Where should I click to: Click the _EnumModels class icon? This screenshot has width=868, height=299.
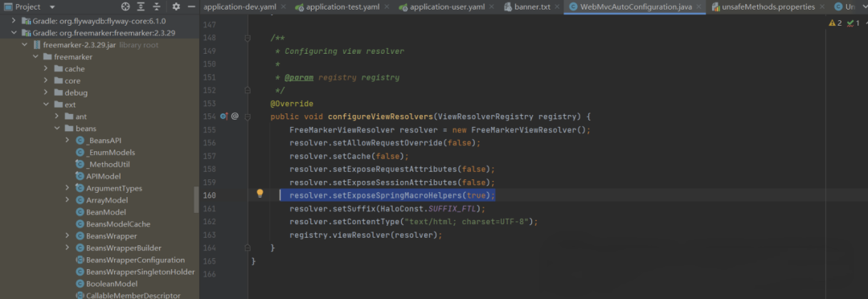pyautogui.click(x=80, y=152)
